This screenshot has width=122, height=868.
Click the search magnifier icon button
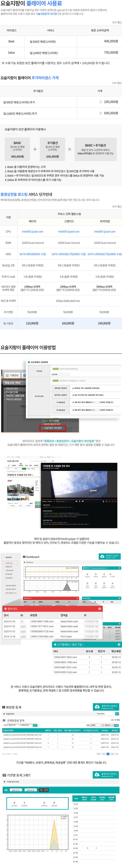(117, 714)
